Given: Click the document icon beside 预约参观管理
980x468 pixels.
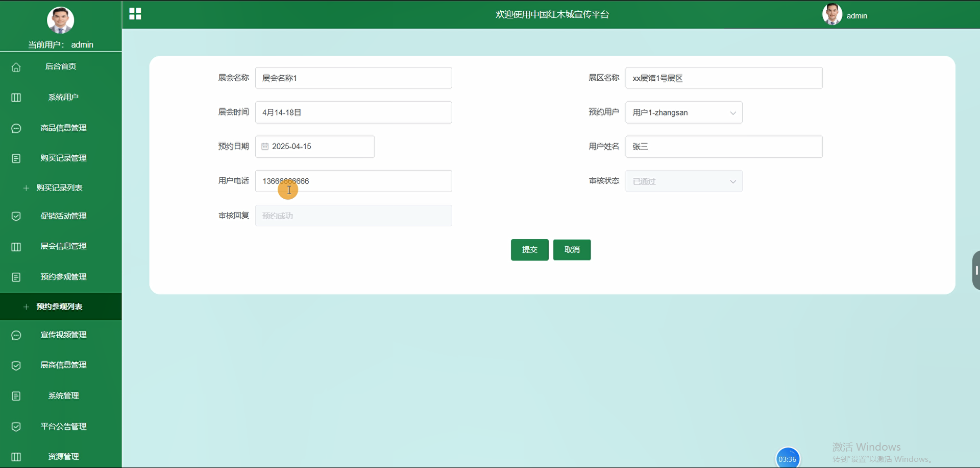Looking at the screenshot, I should click(16, 277).
